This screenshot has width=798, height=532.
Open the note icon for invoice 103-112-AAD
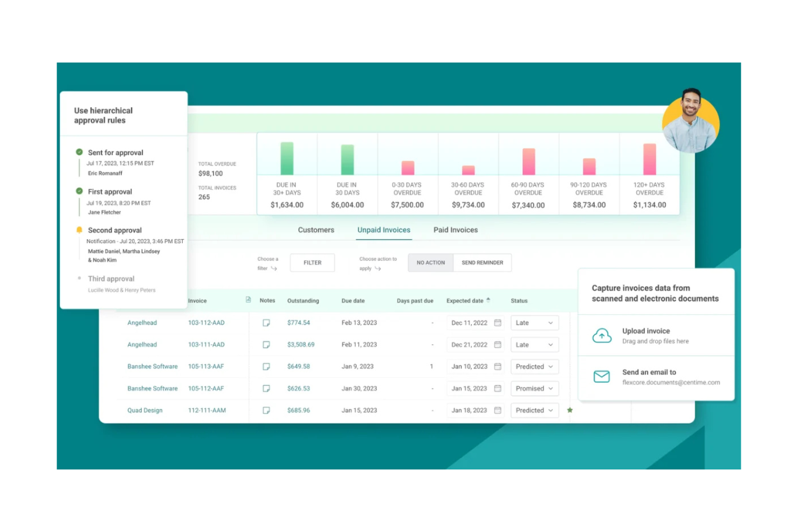(x=266, y=322)
